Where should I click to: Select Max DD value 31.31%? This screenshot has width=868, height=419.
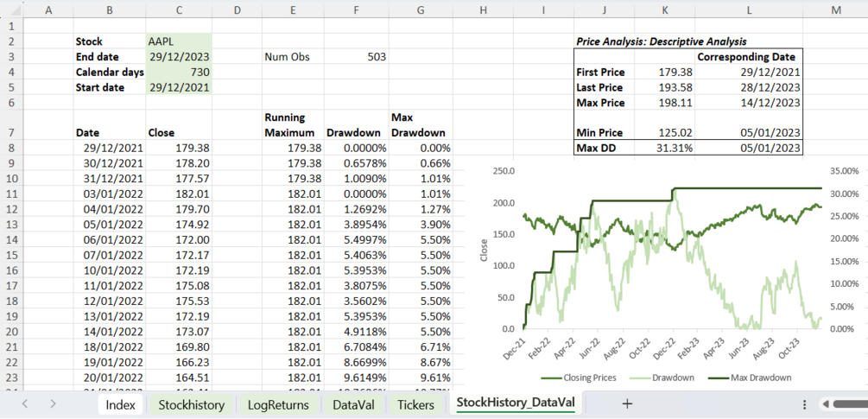(x=665, y=148)
